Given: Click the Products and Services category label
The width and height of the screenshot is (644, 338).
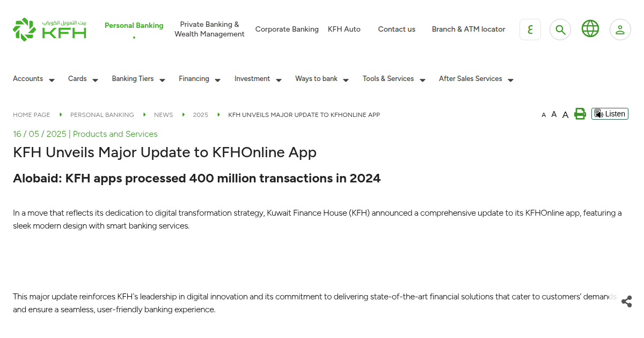Looking at the screenshot, I should (115, 134).
